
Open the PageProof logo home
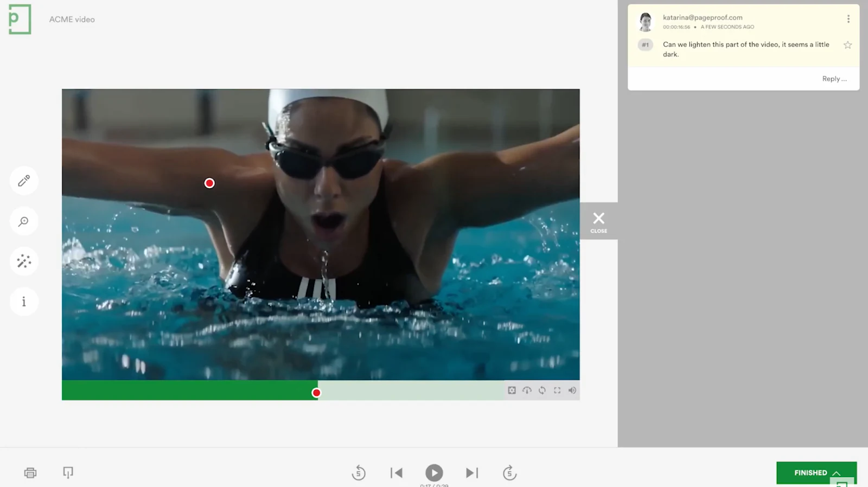(20, 19)
